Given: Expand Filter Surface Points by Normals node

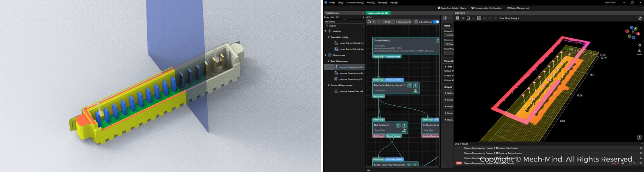Looking at the screenshot, I should pos(410,85).
